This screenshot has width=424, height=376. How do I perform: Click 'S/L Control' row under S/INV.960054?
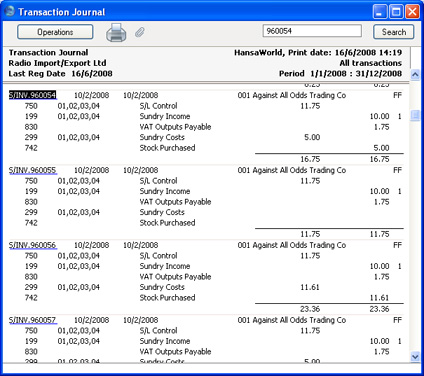158,106
